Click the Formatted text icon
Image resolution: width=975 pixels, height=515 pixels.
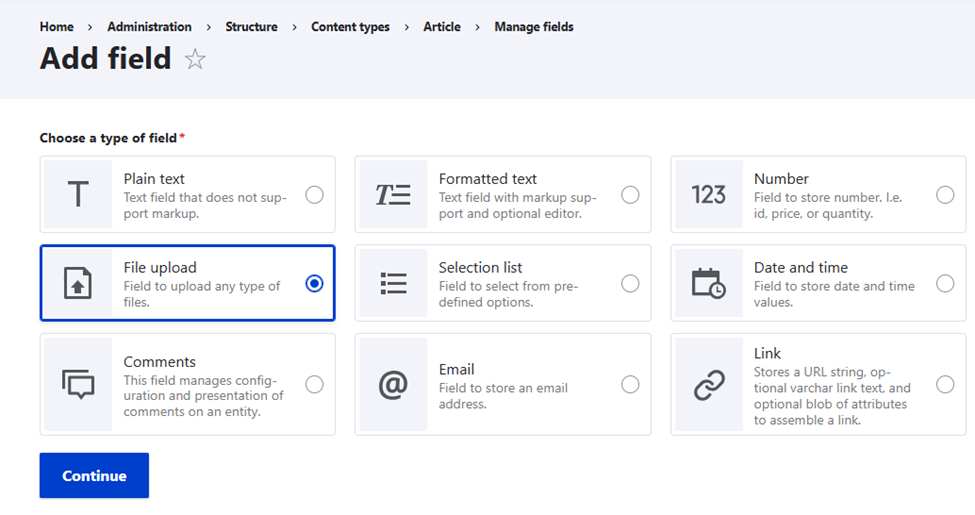coord(393,195)
